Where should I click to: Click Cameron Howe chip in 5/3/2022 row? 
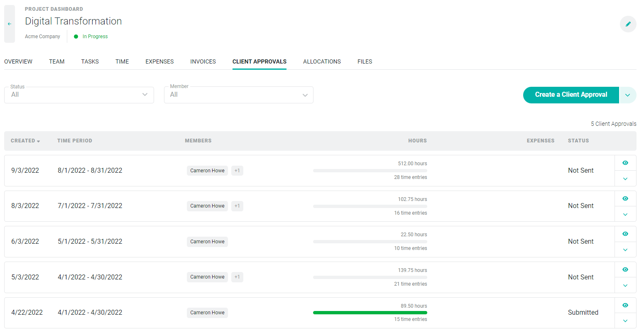[x=207, y=277]
